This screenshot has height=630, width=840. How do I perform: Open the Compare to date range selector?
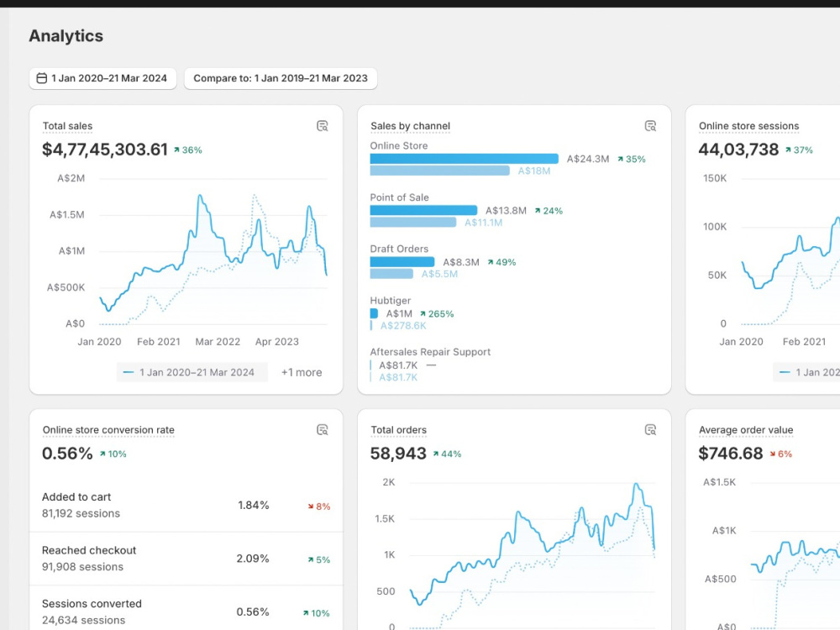pyautogui.click(x=281, y=78)
